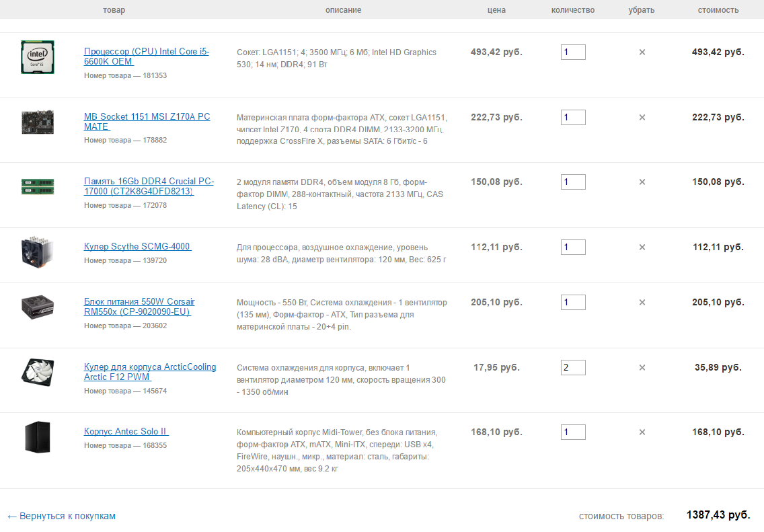Open the Crucial memory modules image
This screenshot has width=764, height=532.
pos(38,186)
